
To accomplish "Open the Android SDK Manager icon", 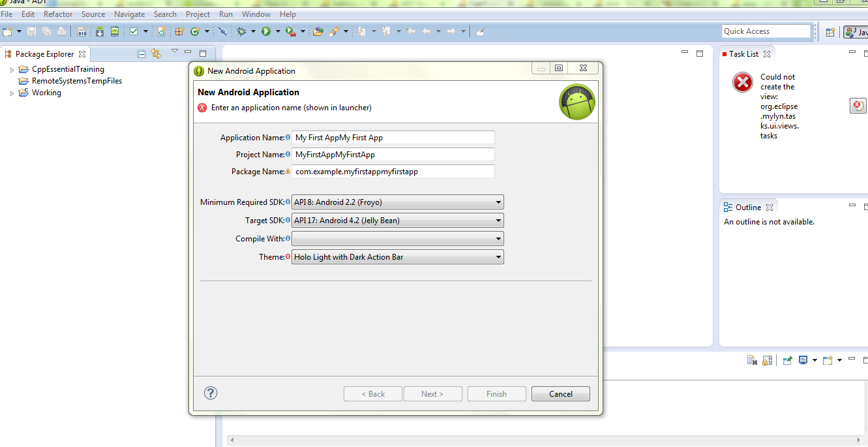I will (100, 31).
